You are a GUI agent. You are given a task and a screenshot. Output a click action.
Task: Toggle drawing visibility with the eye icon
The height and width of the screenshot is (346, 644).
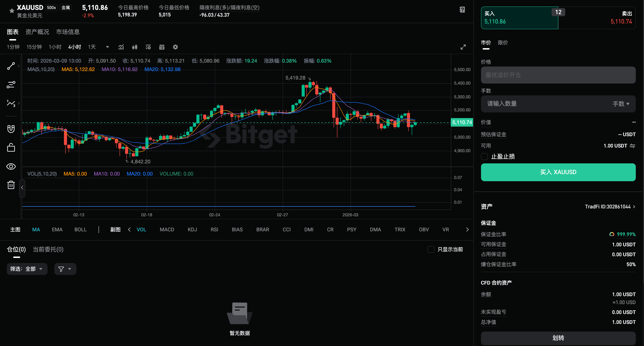11,166
